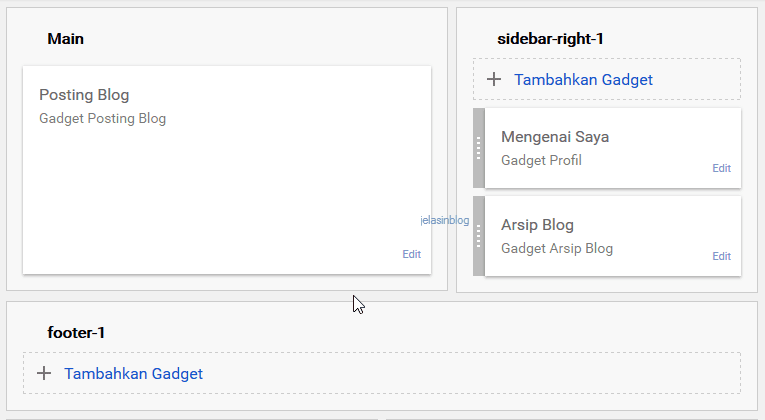Click the sidebar-right-1 section heading
The height and width of the screenshot is (420, 765).
tap(550, 39)
